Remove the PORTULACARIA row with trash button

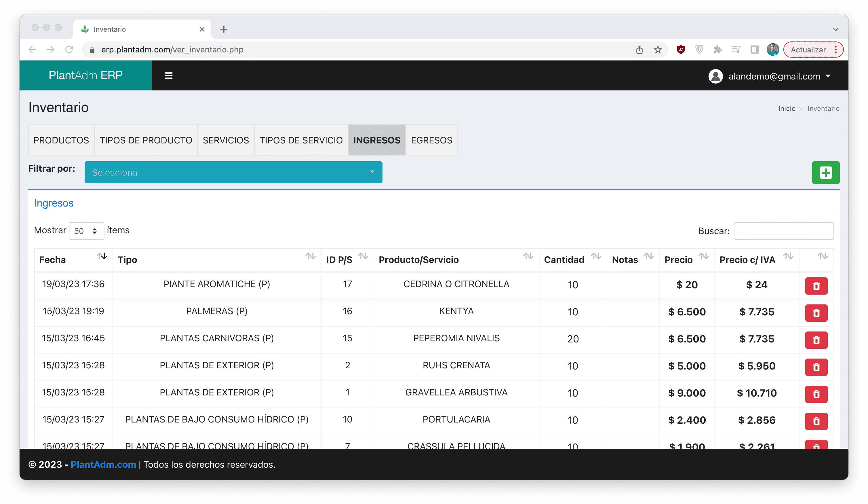816,421
